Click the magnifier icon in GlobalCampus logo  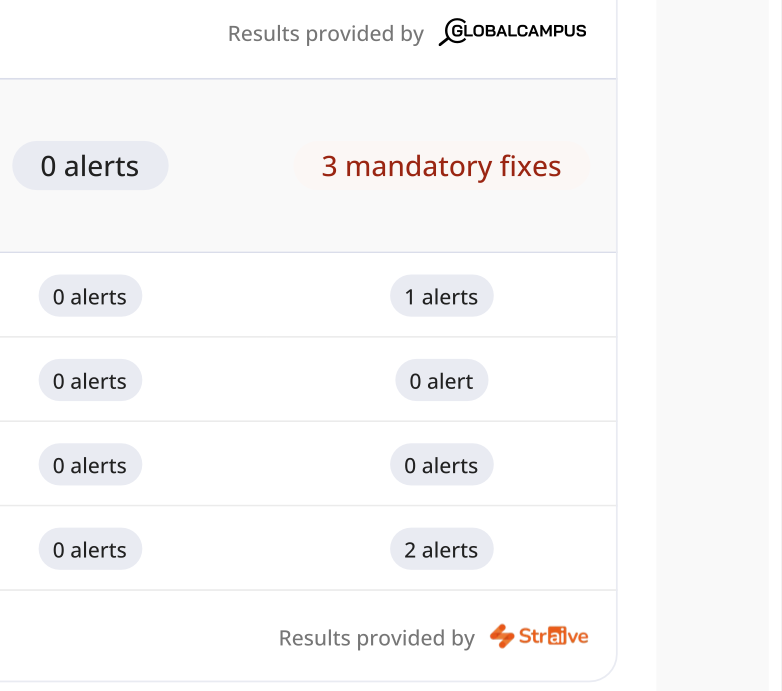pyautogui.click(x=452, y=32)
